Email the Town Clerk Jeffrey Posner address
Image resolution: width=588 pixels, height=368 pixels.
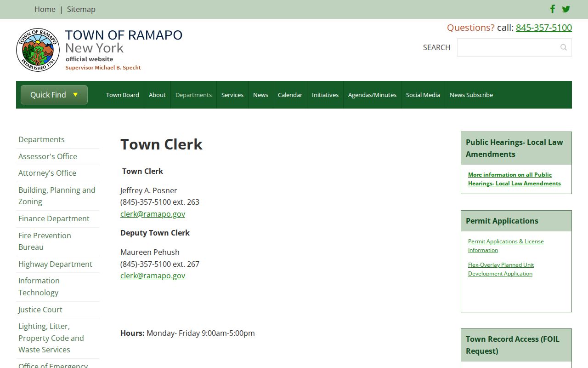point(153,214)
